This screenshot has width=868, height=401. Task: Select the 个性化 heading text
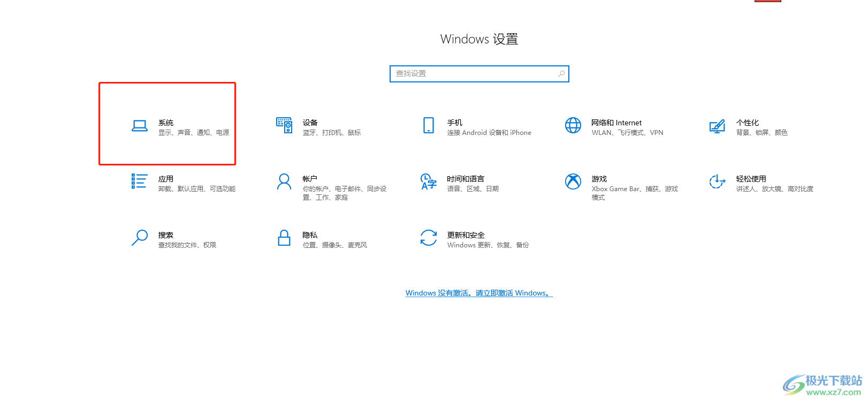pos(748,123)
